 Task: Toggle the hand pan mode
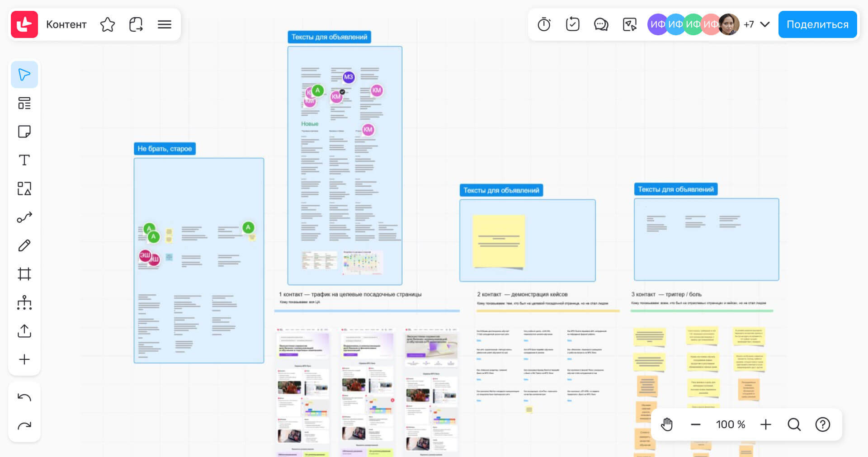(x=667, y=424)
